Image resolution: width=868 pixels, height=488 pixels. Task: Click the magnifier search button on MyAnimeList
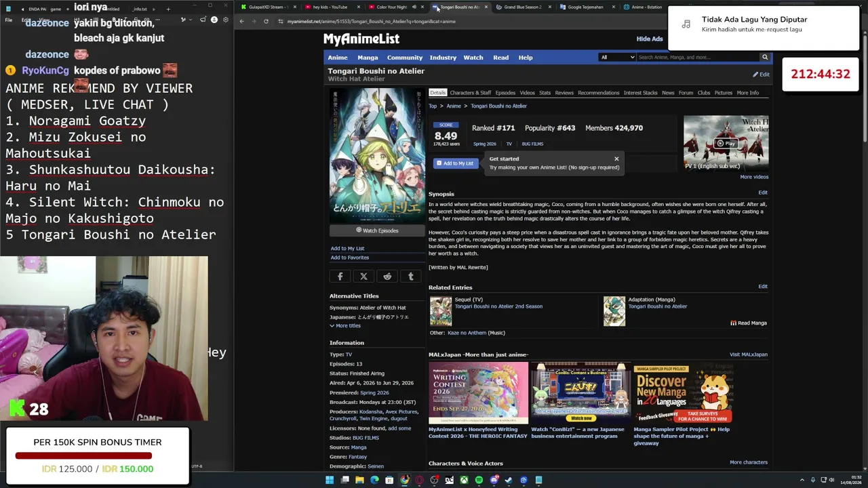(x=765, y=58)
